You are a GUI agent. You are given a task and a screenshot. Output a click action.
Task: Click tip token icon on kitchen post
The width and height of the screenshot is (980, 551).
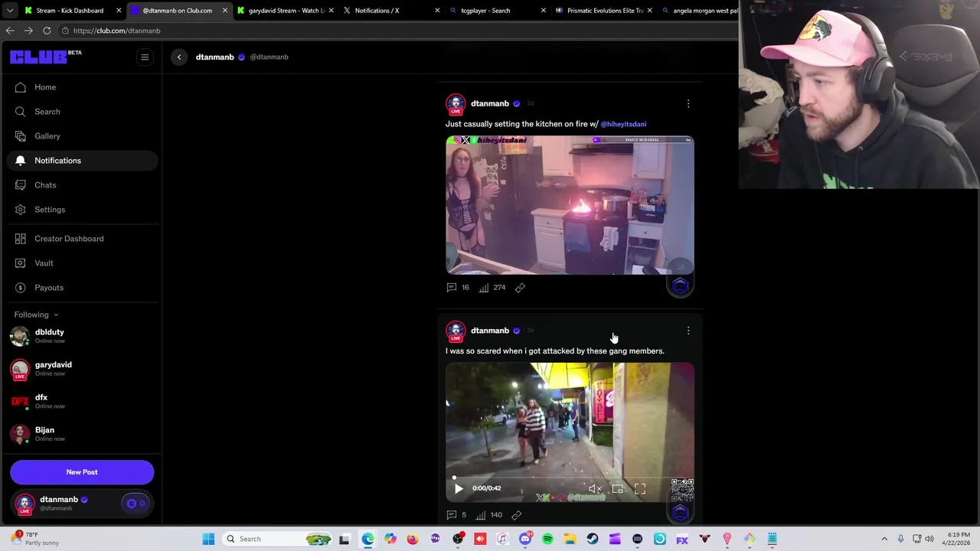pyautogui.click(x=681, y=285)
